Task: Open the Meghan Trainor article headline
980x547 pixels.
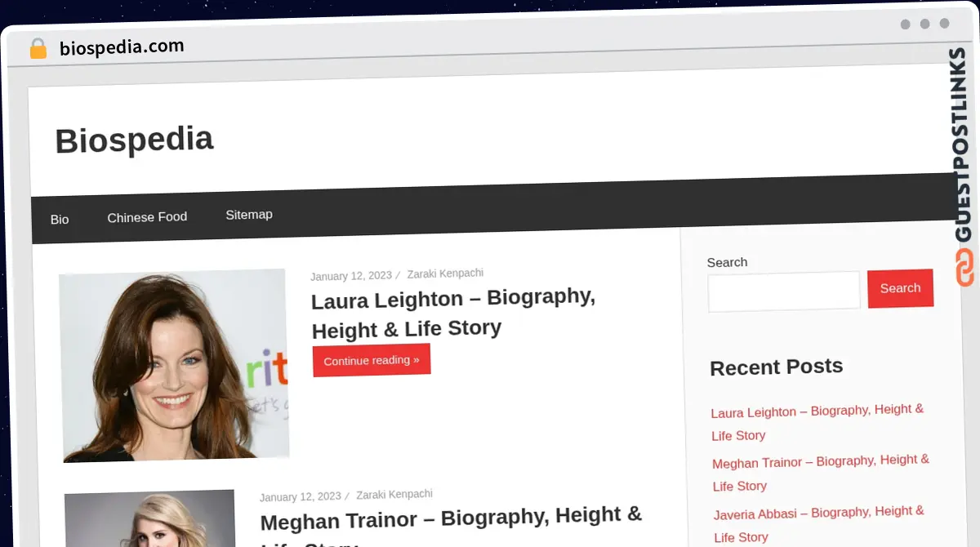Action: 451,518
